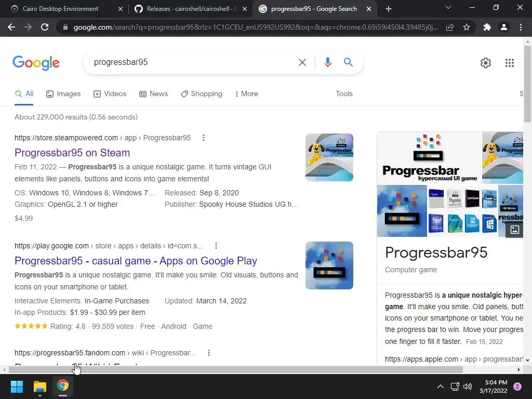532x399 pixels.
Task: Open Google Play result options dots
Action: [216, 246]
